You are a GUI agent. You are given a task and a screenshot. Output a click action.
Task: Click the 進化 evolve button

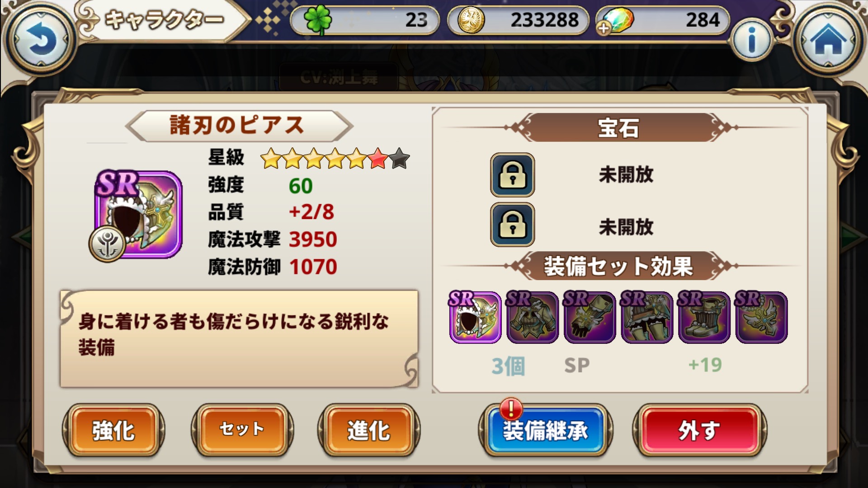369,430
